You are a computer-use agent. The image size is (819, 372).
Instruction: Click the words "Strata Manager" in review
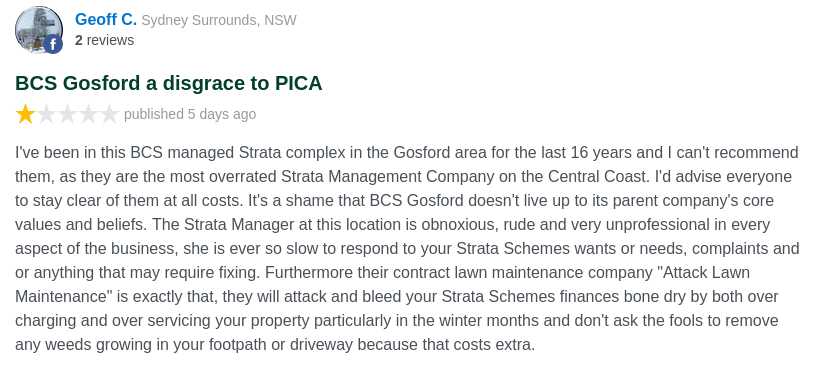click(239, 225)
